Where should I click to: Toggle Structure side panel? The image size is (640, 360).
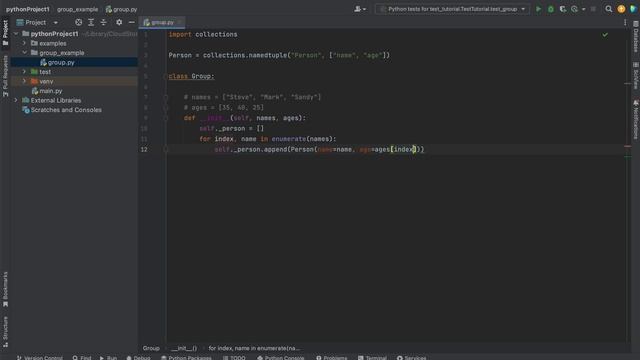click(5, 332)
